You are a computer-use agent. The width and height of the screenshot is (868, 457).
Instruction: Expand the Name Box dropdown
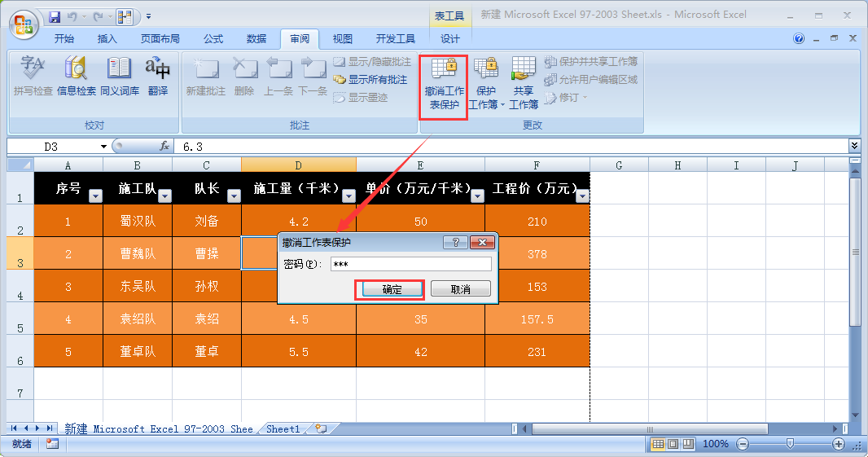[103, 147]
